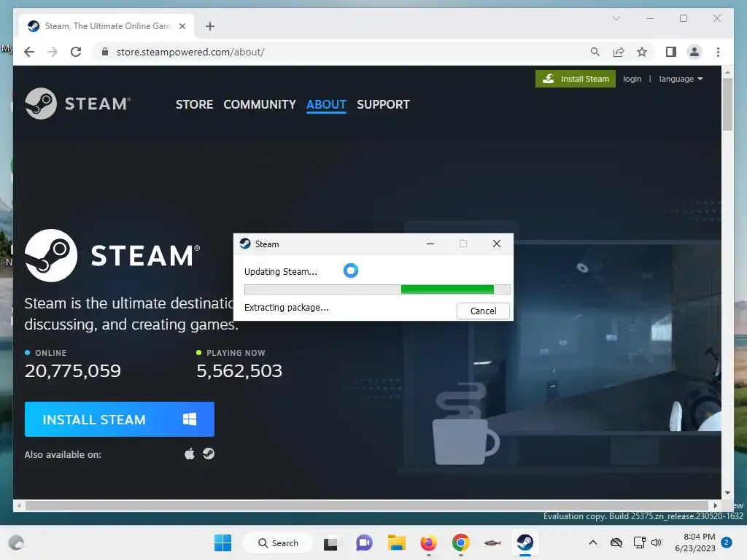Click Steam icon in updater title bar
The image size is (747, 560).
[x=245, y=244]
